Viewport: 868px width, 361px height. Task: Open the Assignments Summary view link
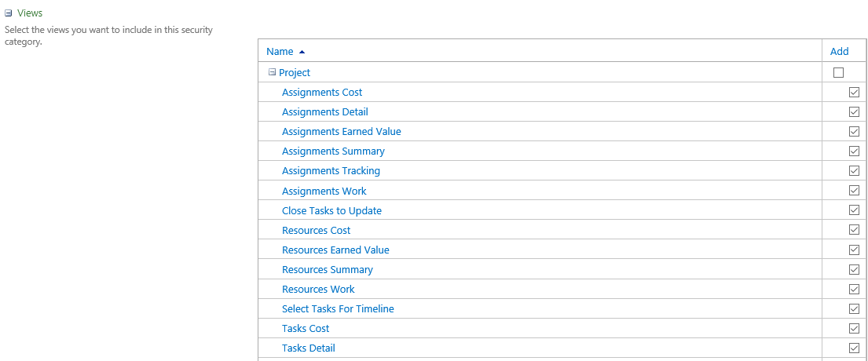pyautogui.click(x=333, y=151)
